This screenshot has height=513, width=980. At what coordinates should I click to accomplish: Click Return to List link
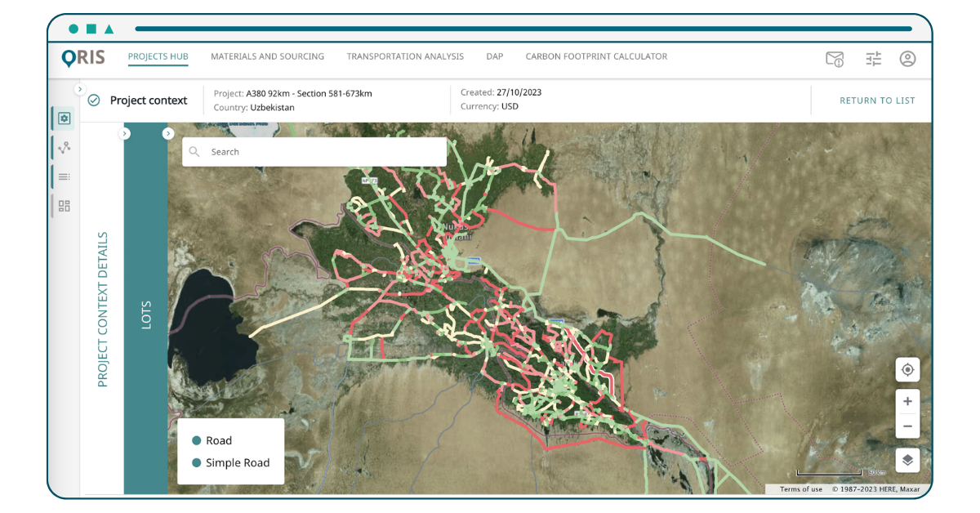pyautogui.click(x=877, y=100)
